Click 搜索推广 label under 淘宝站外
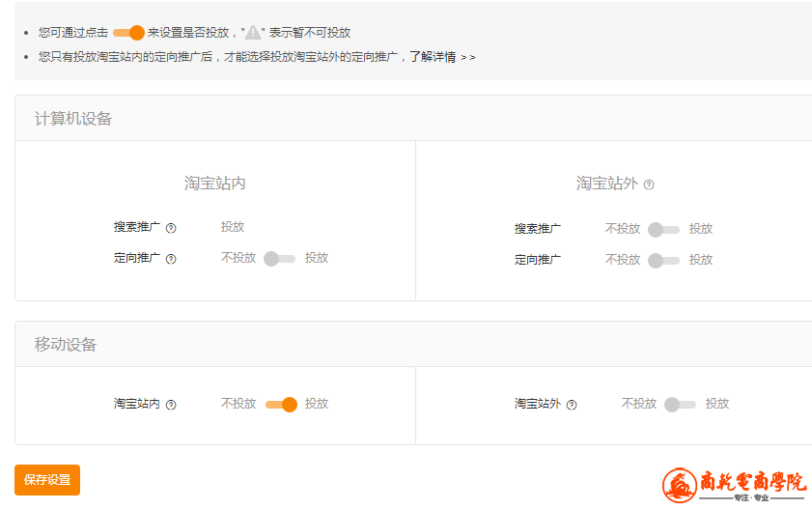The image size is (812, 510). click(x=538, y=229)
